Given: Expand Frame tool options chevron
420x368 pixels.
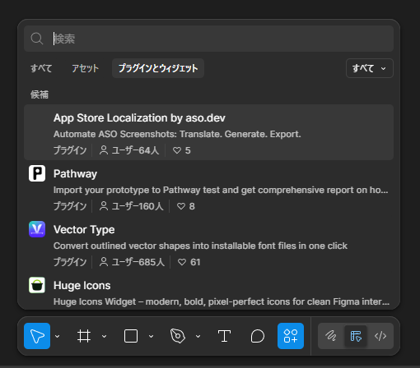Looking at the screenshot, I should tap(104, 336).
